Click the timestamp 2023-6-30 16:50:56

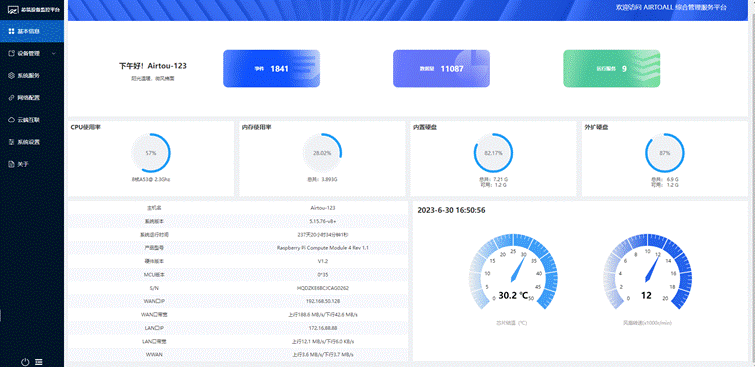[x=451, y=210]
